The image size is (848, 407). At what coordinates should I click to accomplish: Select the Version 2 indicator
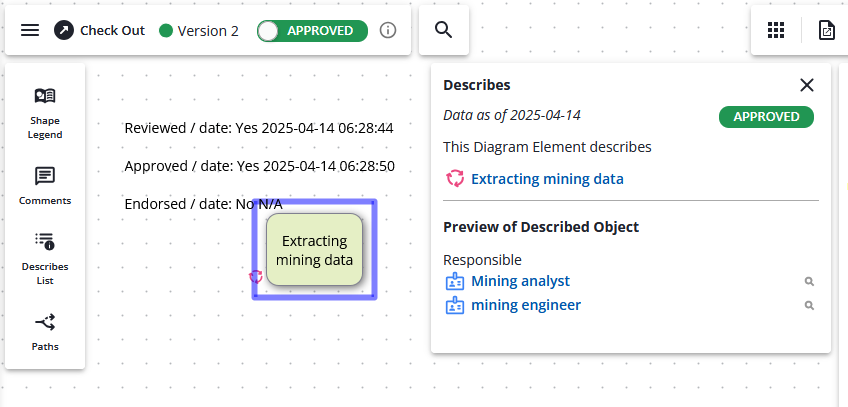click(x=199, y=31)
